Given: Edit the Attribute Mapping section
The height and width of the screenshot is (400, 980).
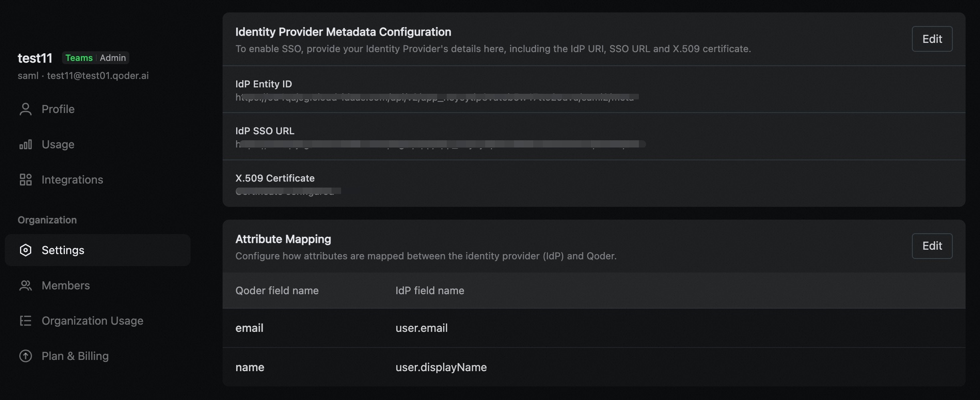Looking at the screenshot, I should [x=932, y=246].
